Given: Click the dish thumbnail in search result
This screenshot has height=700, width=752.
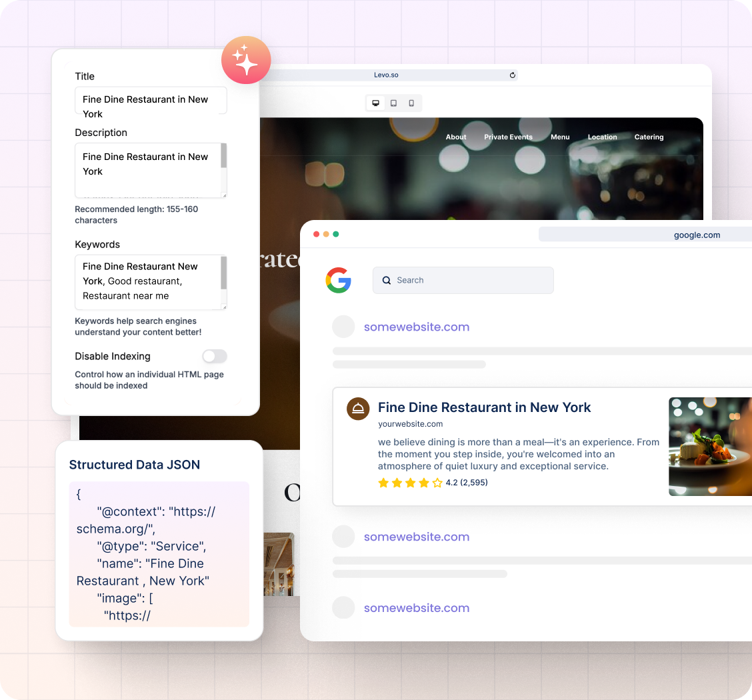Looking at the screenshot, I should (710, 447).
